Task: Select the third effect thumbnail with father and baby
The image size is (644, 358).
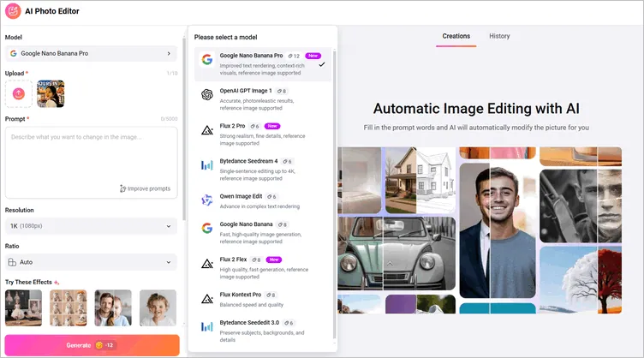Action: click(x=113, y=308)
